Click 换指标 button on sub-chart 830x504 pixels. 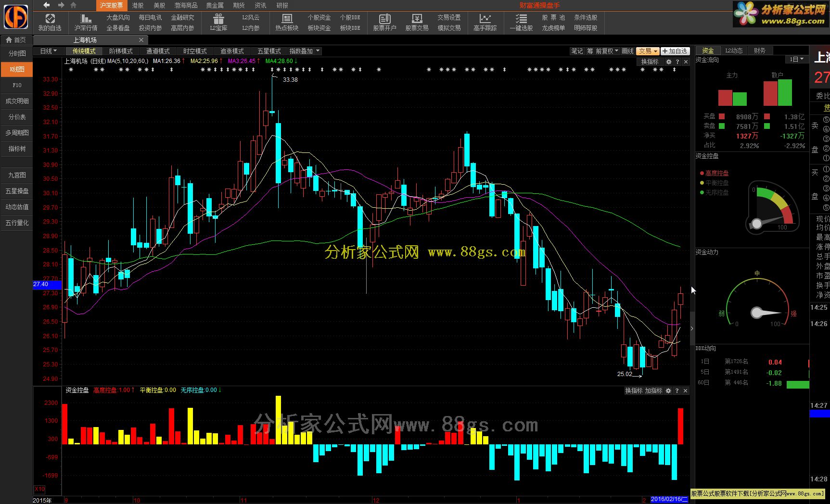pos(634,391)
